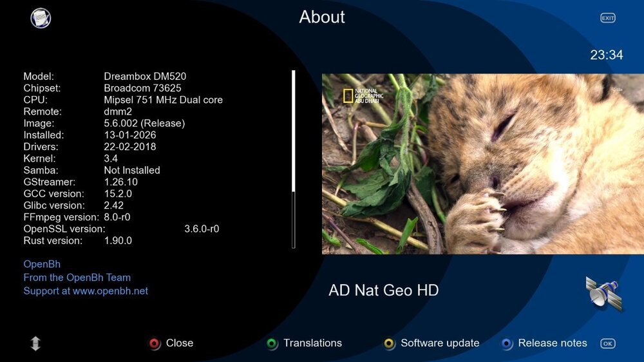Click the Samba Not Installed value
Screen dimensions: 644x362
(x=132, y=170)
